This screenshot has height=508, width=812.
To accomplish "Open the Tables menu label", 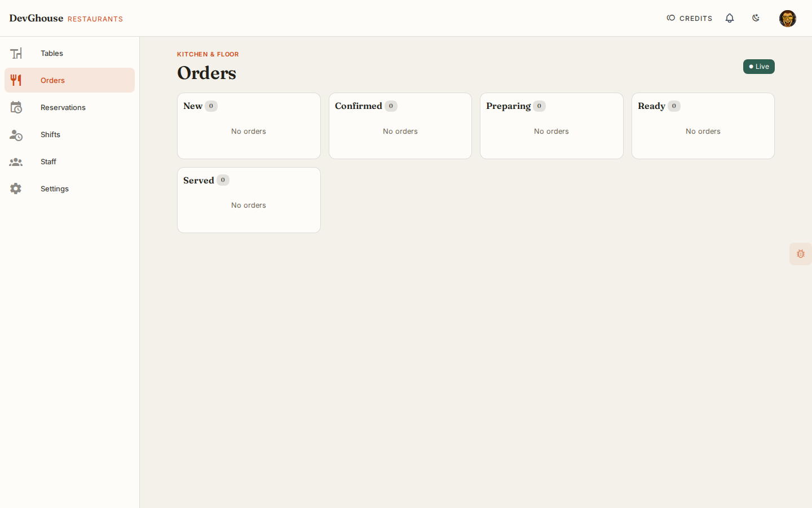I will coord(52,53).
